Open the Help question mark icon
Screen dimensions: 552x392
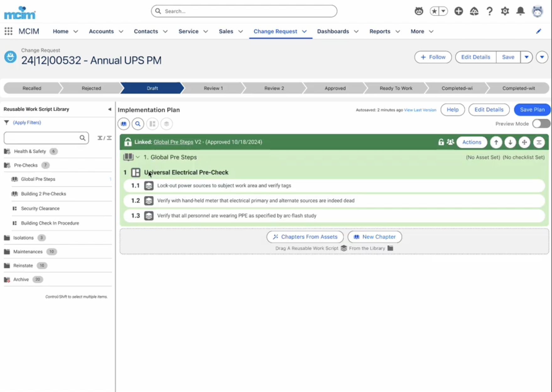(x=490, y=11)
